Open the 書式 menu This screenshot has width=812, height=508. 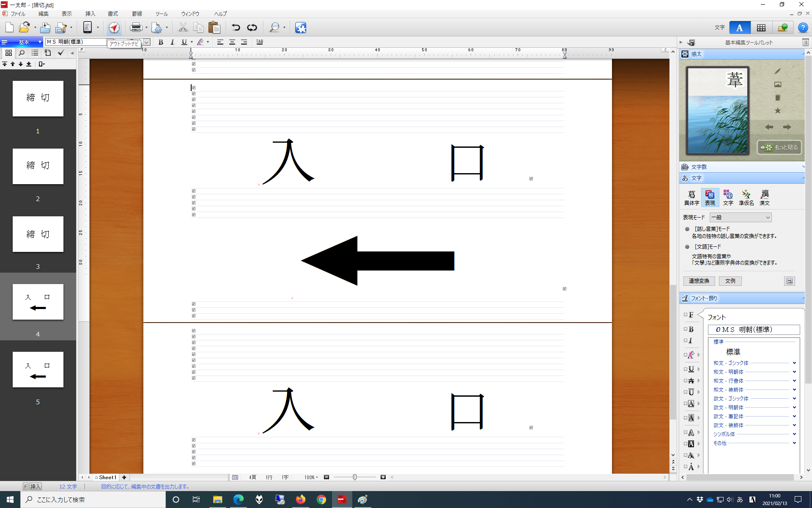113,14
